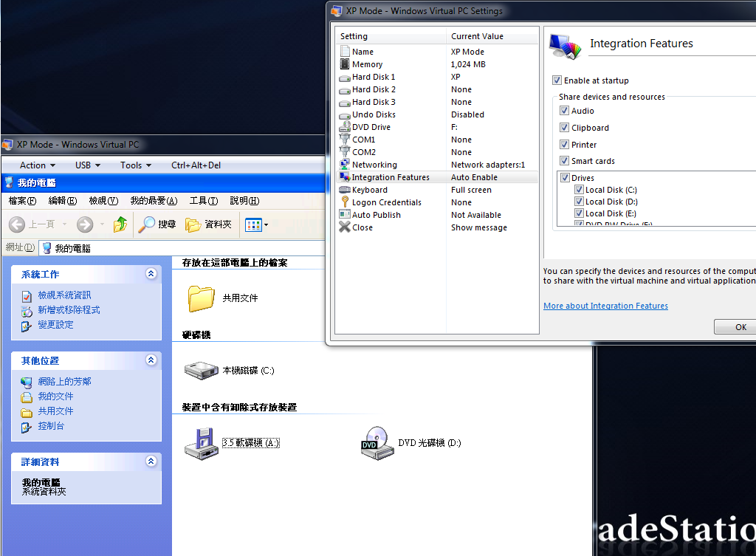Click the Close setting X icon
This screenshot has height=556, width=756.
(x=345, y=227)
